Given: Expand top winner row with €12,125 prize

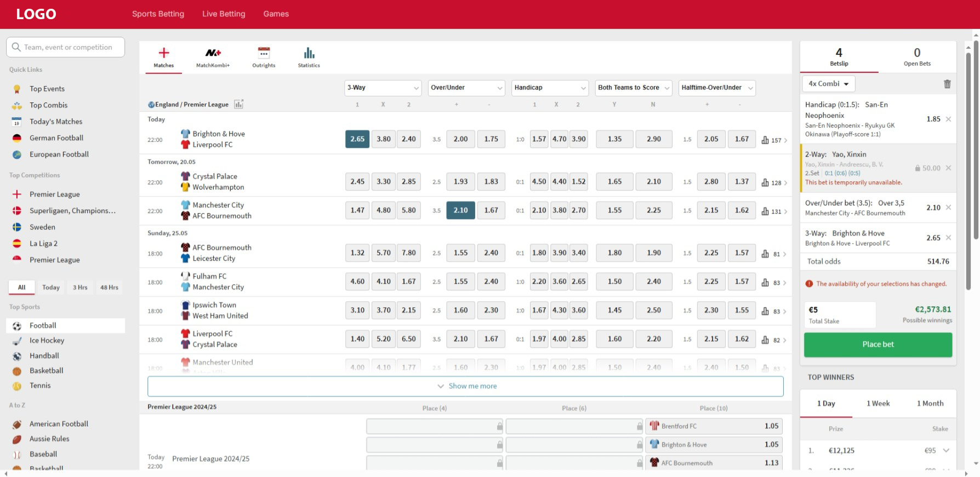Looking at the screenshot, I should (946, 451).
